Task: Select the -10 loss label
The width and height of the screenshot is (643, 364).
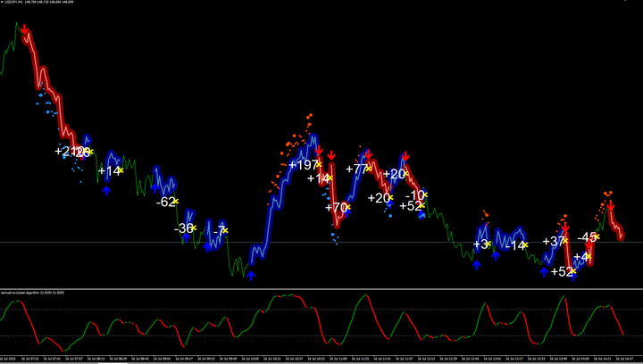Action: 415,195
